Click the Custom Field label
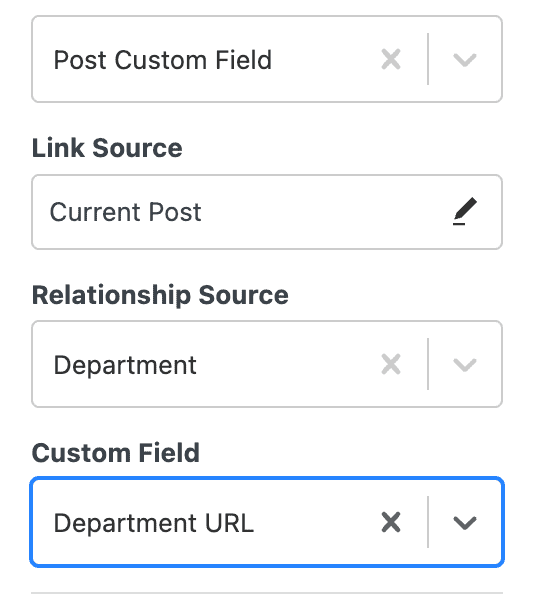Viewport: 536px width, 598px height. click(x=116, y=453)
